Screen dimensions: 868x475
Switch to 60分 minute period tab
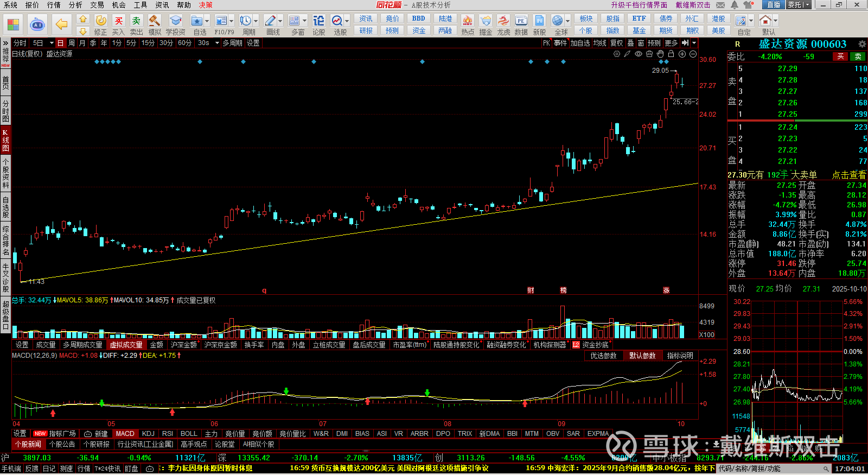(184, 43)
